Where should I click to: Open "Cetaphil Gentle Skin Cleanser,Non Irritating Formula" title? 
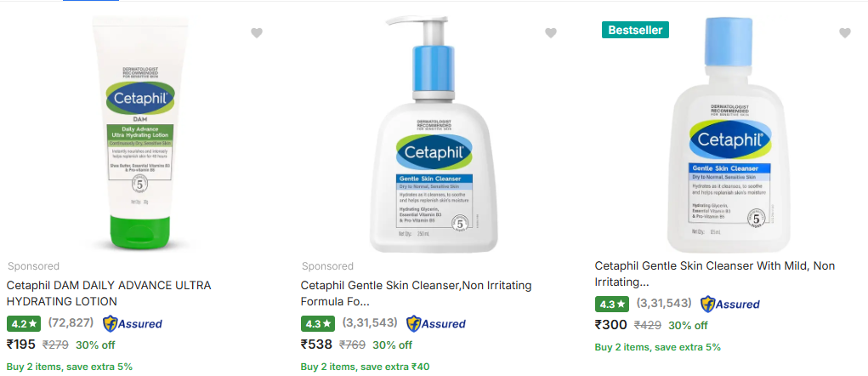403,293
